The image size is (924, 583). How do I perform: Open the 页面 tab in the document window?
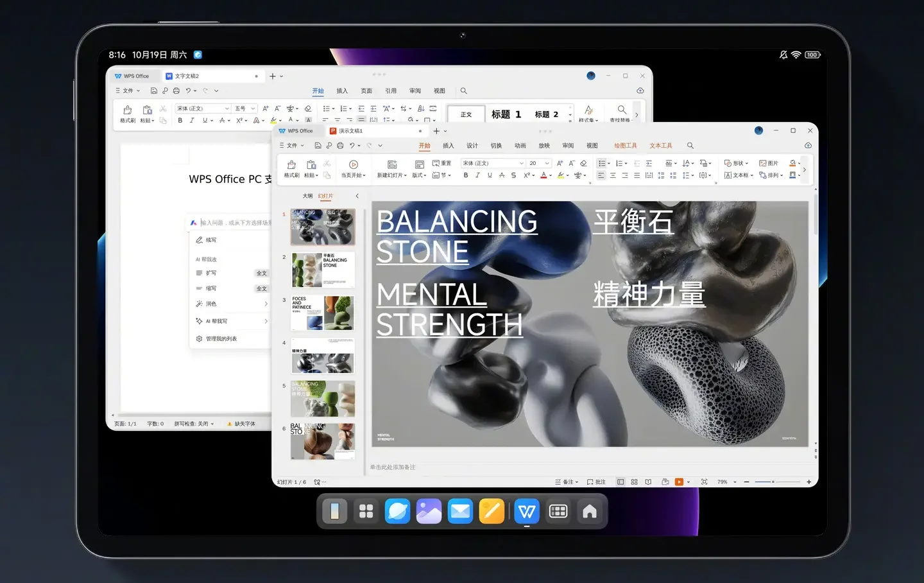coord(366,91)
